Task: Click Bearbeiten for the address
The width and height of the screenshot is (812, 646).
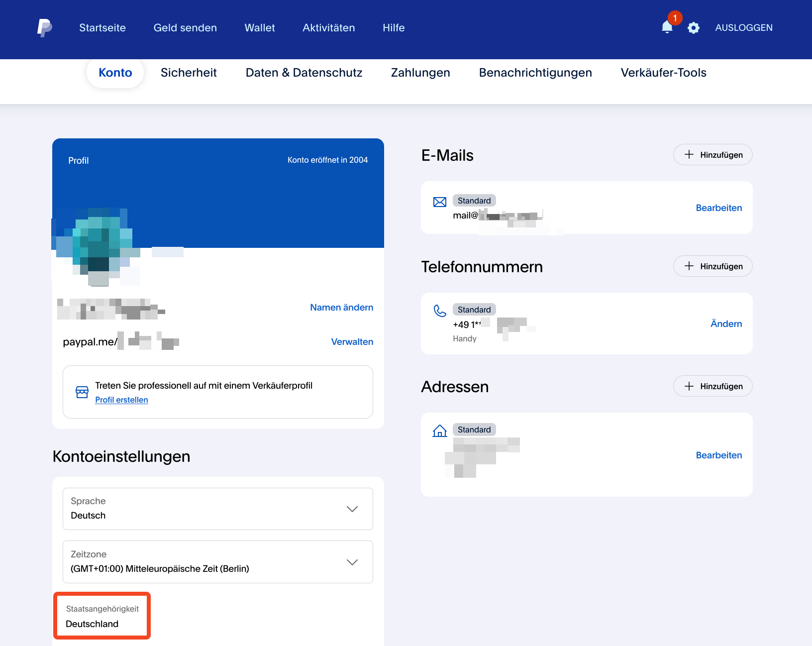Action: pyautogui.click(x=719, y=455)
